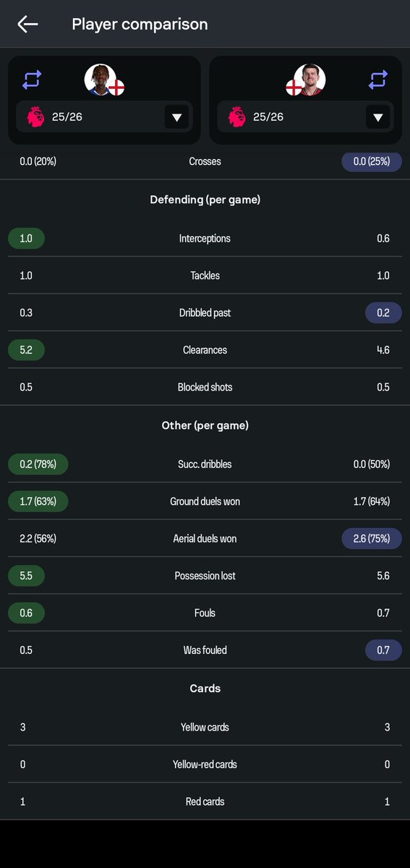
Task: Tap the right player swap icon
Action: [x=378, y=80]
